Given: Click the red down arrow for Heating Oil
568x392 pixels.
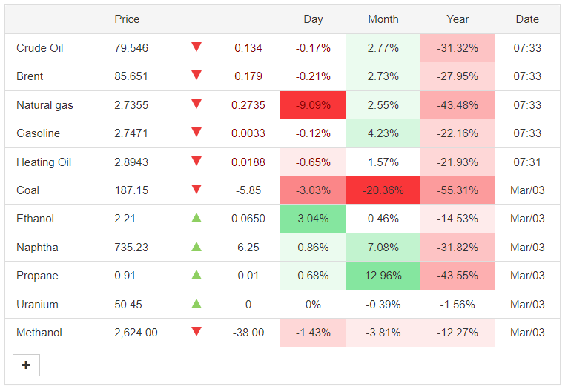Looking at the screenshot, I should (197, 161).
